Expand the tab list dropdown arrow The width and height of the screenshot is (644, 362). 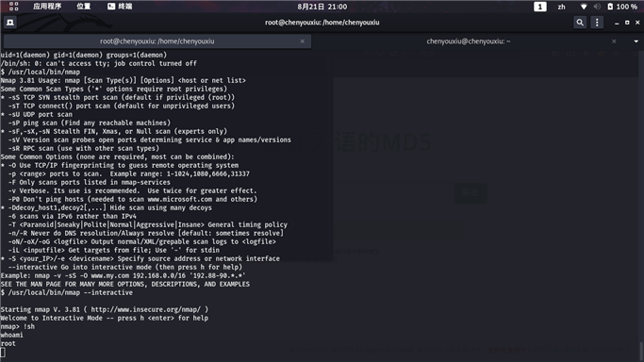636,41
